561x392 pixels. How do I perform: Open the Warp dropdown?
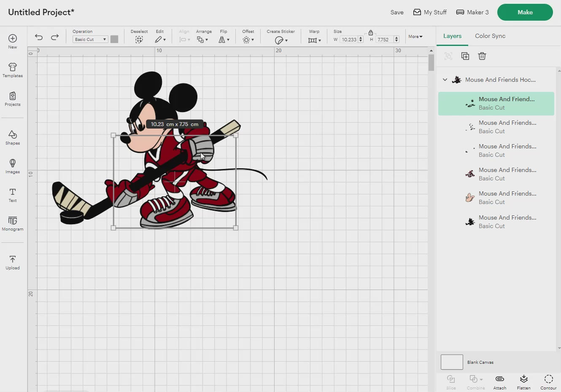click(x=315, y=40)
